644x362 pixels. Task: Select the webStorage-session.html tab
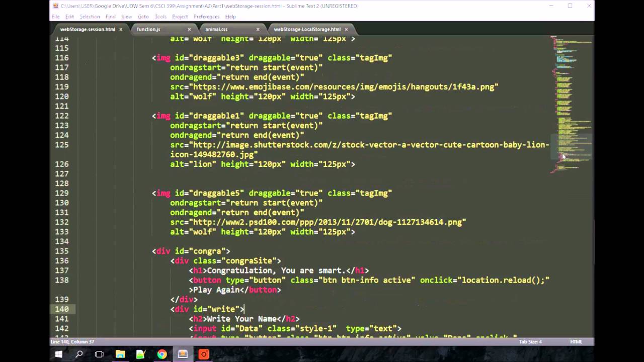point(88,29)
